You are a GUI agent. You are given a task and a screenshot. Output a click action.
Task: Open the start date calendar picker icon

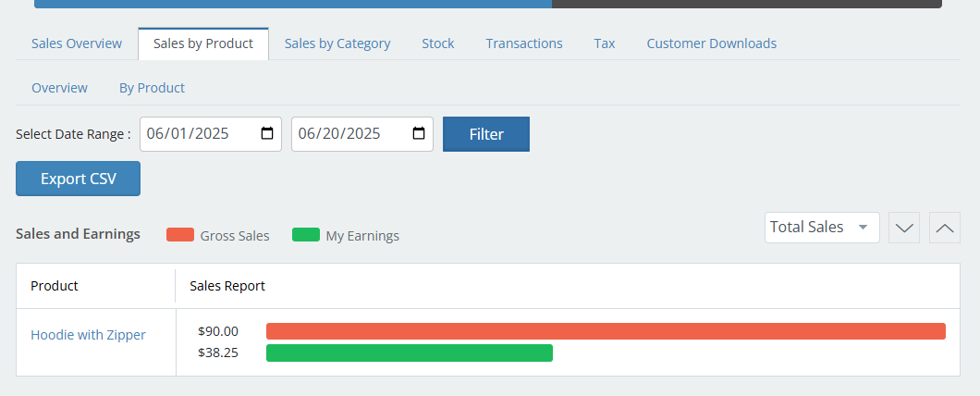267,134
